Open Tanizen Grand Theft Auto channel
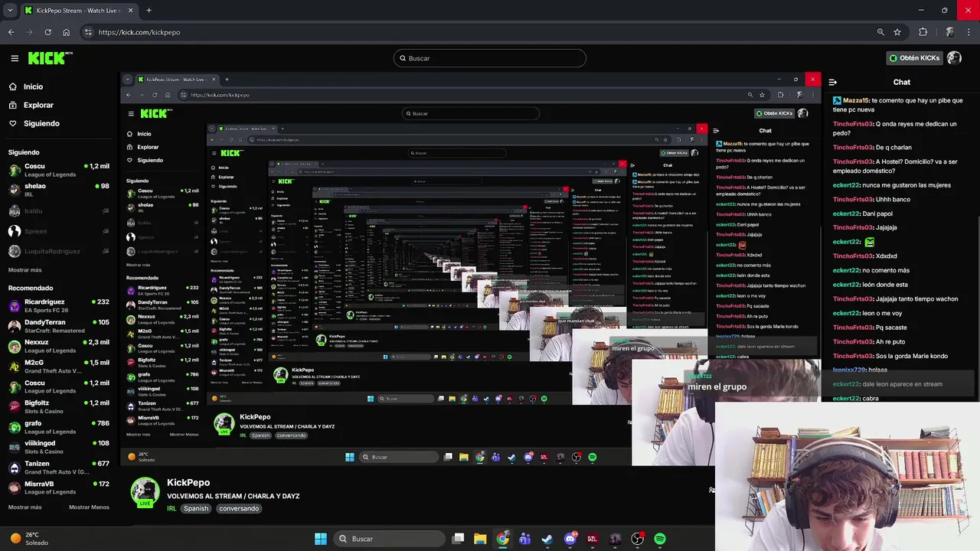980x551 pixels. (59, 468)
